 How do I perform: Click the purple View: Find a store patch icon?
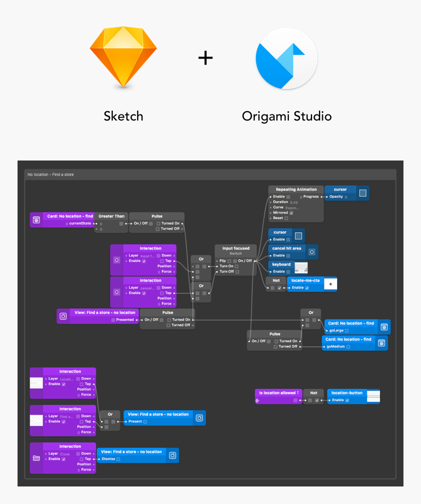(x=63, y=316)
